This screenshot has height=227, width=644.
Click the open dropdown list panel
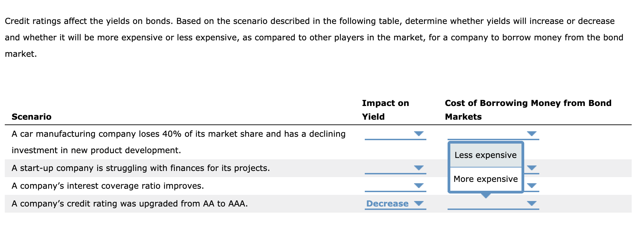point(486,167)
